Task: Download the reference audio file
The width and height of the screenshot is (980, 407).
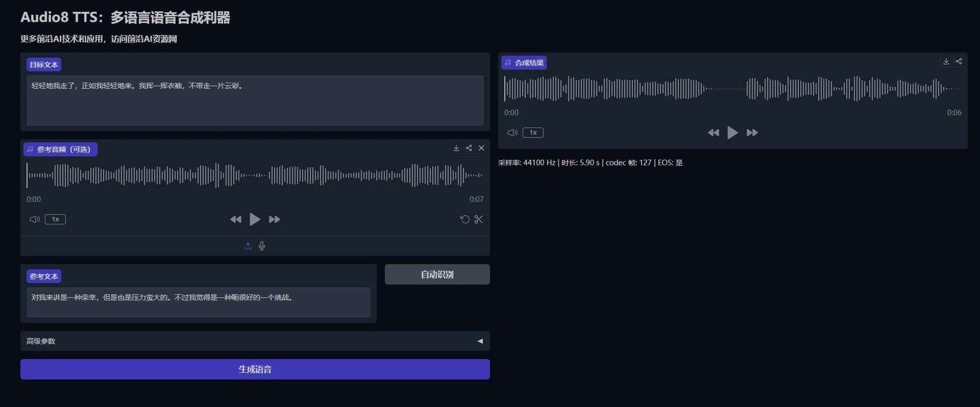Action: [x=456, y=148]
